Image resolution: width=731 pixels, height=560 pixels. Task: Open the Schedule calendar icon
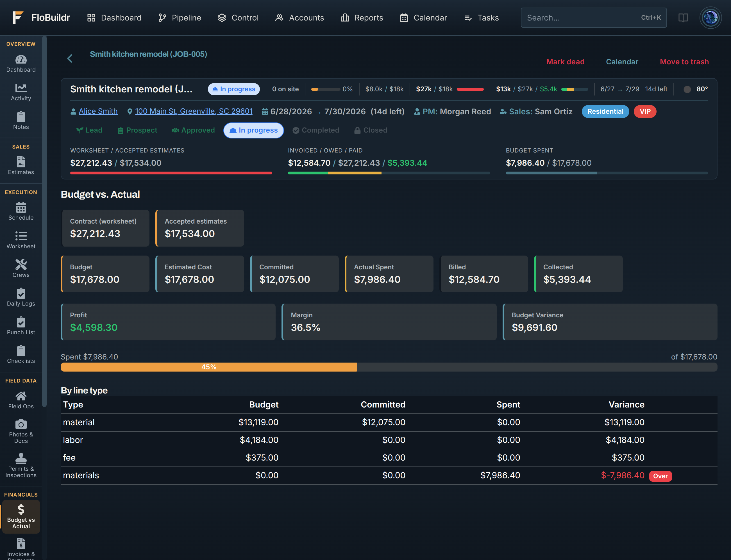pyautogui.click(x=21, y=207)
